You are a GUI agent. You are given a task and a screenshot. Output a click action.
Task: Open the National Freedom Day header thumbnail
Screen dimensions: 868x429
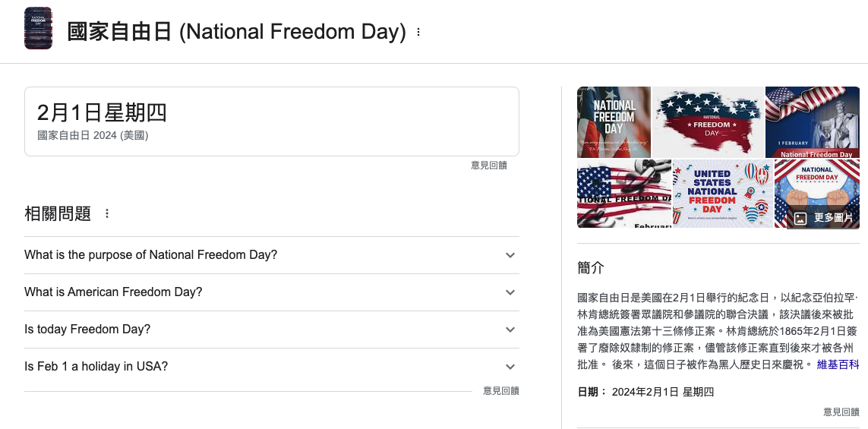point(38,28)
